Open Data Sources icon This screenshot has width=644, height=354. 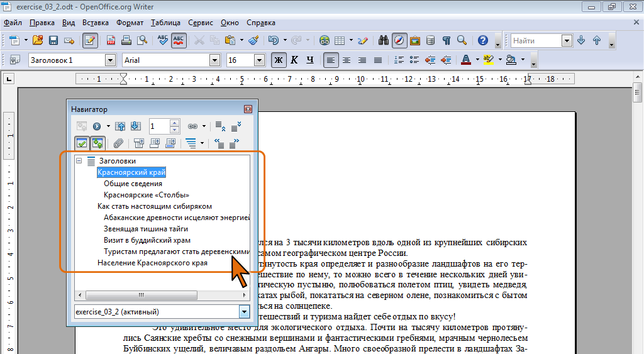430,40
